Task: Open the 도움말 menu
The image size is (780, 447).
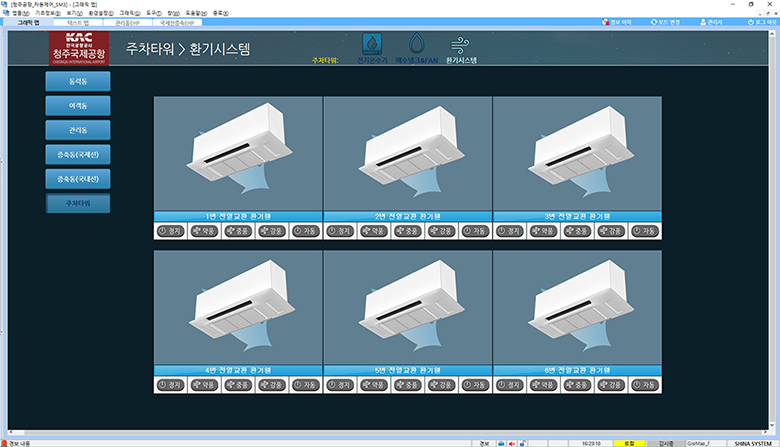Action: coord(196,13)
